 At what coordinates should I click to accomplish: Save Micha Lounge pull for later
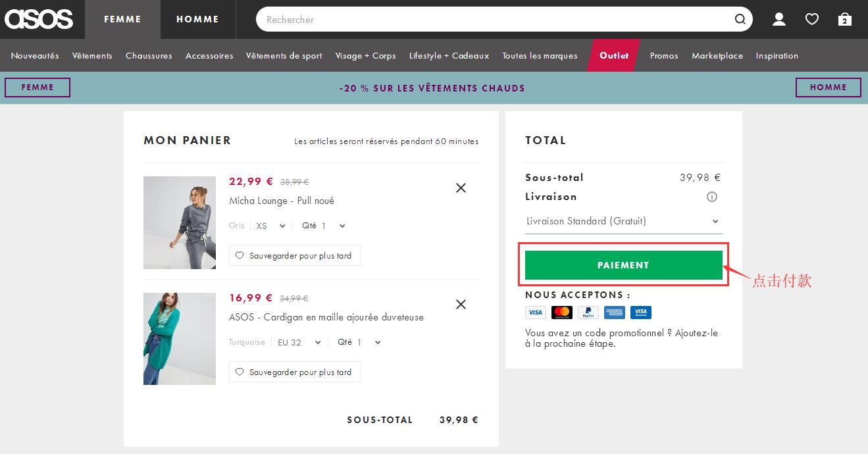click(294, 256)
